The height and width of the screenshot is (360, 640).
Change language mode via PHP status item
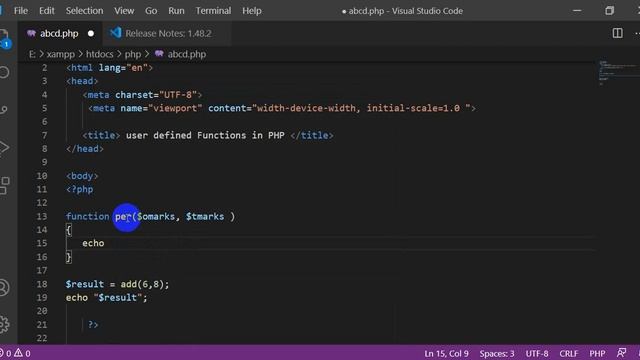click(x=597, y=353)
